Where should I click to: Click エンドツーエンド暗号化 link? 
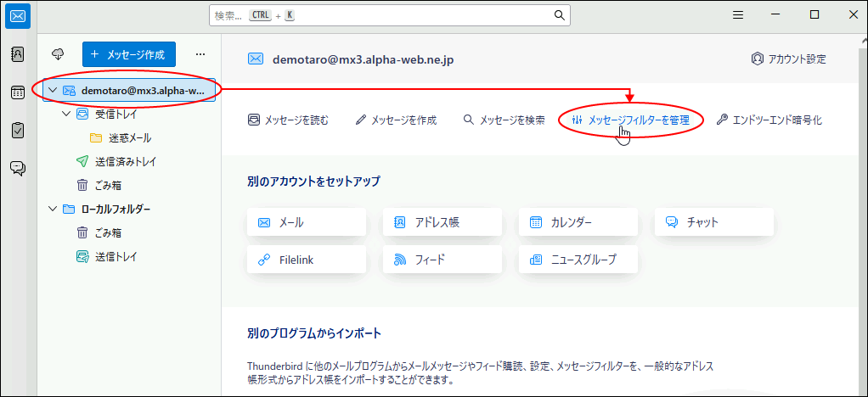[x=769, y=120]
